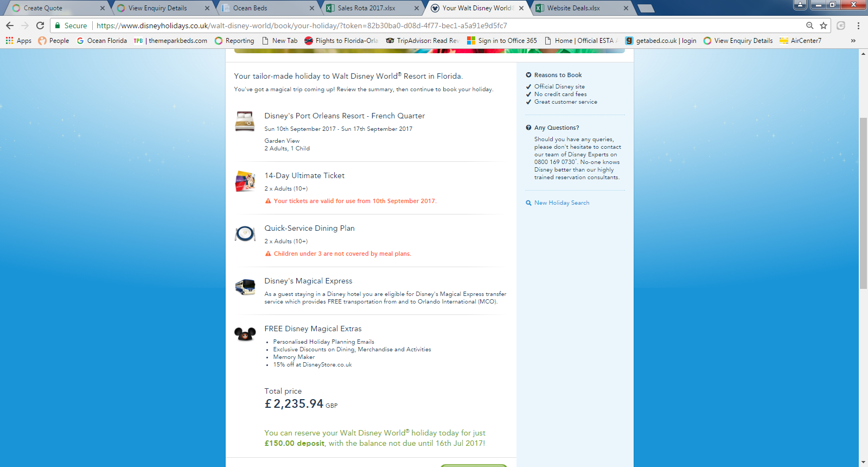This screenshot has height=467, width=868.
Task: Click the scrollbar up arrow
Action: click(863, 54)
